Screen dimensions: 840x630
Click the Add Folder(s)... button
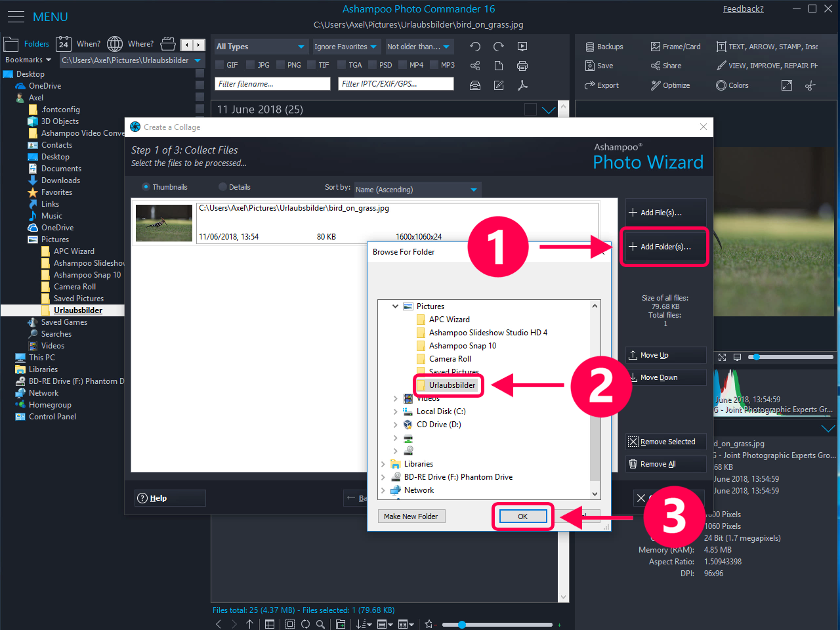coord(665,247)
